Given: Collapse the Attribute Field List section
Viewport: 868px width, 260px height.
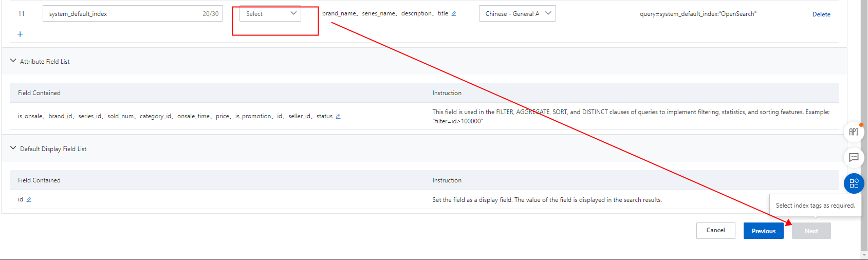Looking at the screenshot, I should click(13, 61).
